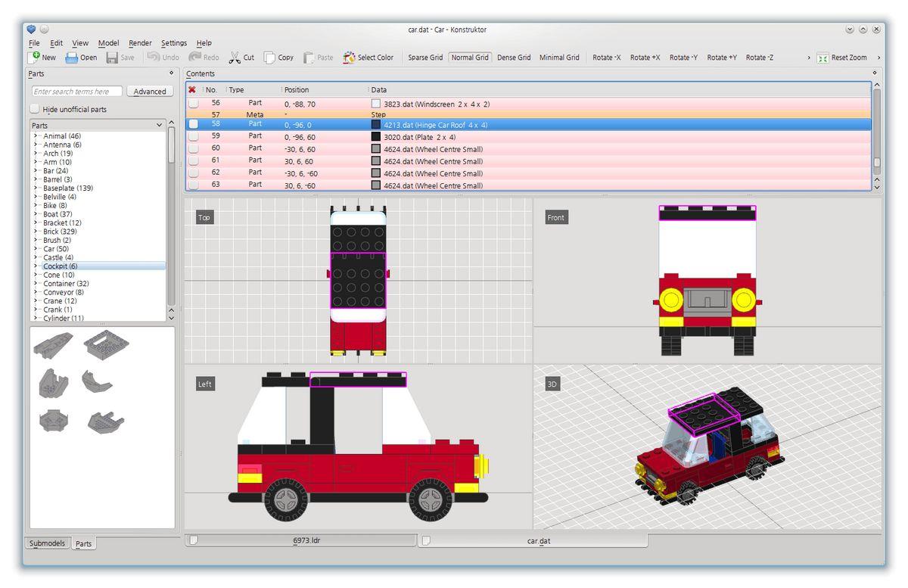Click the Advanced search button
This screenshot has width=908, height=588.
pos(149,92)
